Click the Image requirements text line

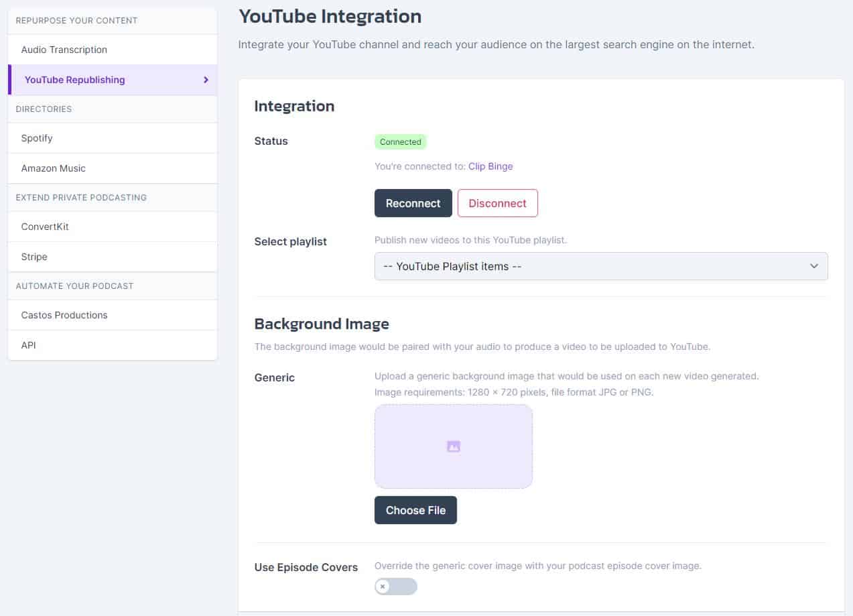click(514, 392)
